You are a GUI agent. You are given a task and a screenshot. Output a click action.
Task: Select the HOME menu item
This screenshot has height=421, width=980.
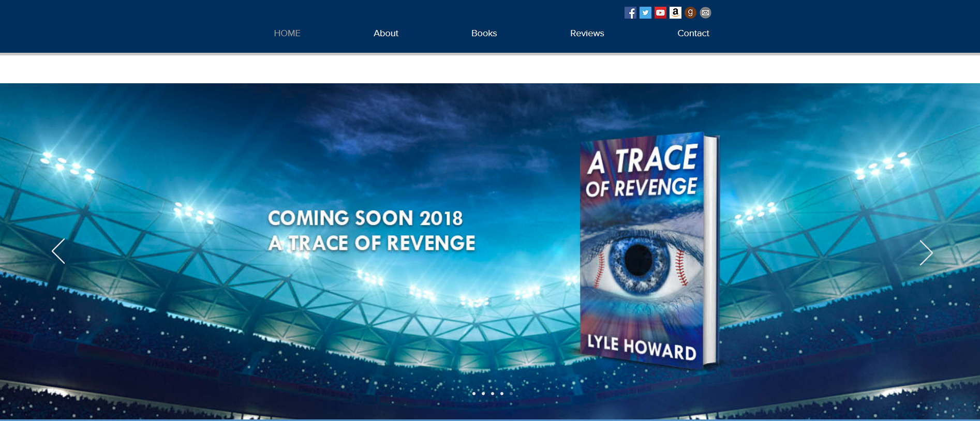pyautogui.click(x=287, y=33)
